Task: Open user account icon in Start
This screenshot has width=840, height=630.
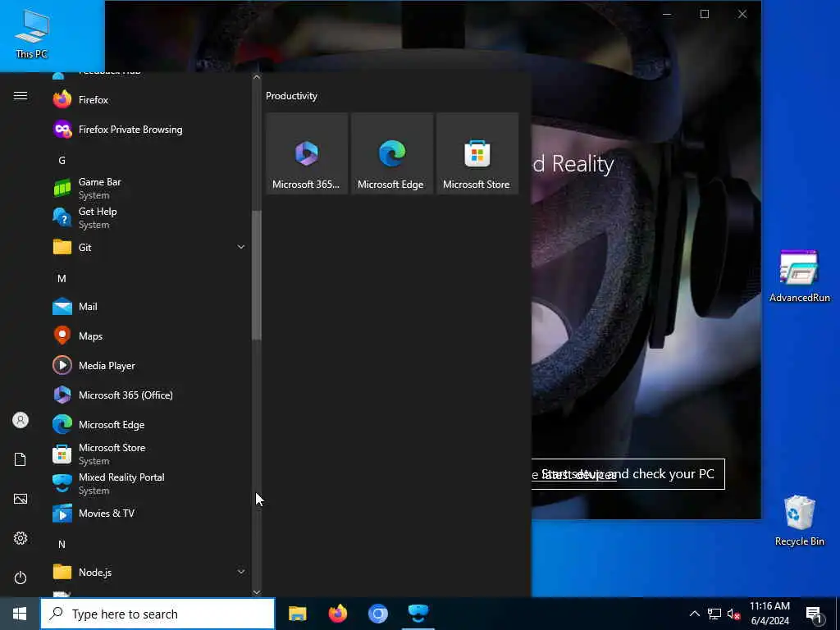Action: [21, 420]
